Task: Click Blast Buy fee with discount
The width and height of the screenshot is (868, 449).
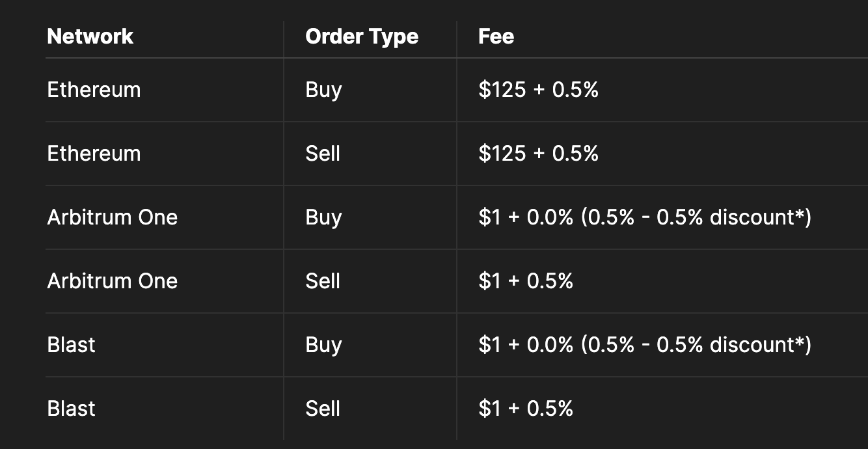Action: coord(644,345)
